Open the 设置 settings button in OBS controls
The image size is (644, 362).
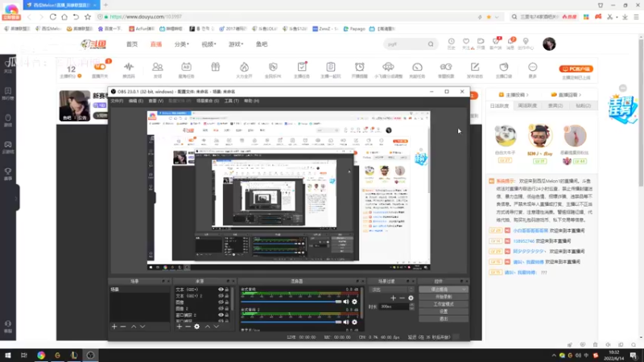tap(444, 311)
